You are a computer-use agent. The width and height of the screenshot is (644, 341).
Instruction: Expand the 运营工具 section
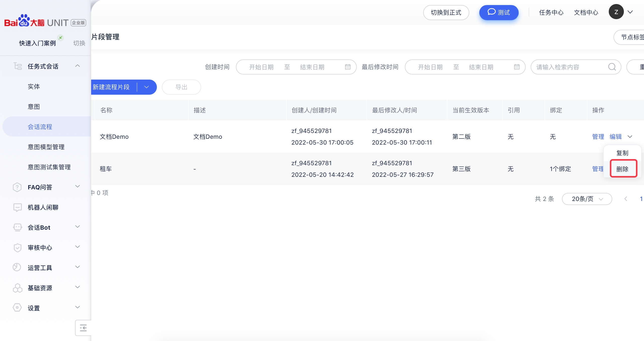point(78,267)
